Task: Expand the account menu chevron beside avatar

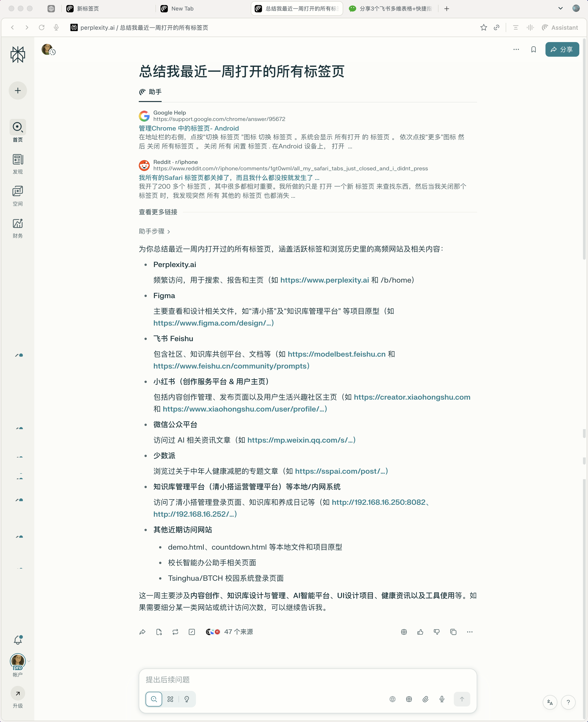Action: [x=29, y=661]
